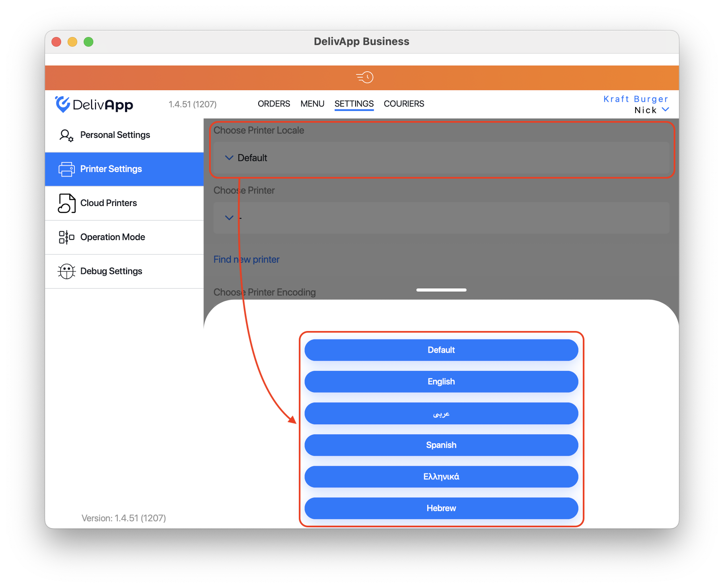Go to the COURIERS tab

tap(404, 104)
